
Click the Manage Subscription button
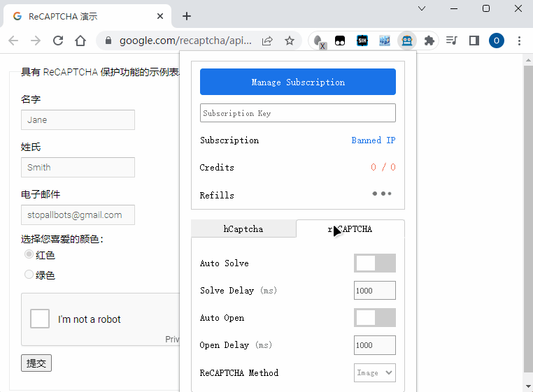(298, 82)
